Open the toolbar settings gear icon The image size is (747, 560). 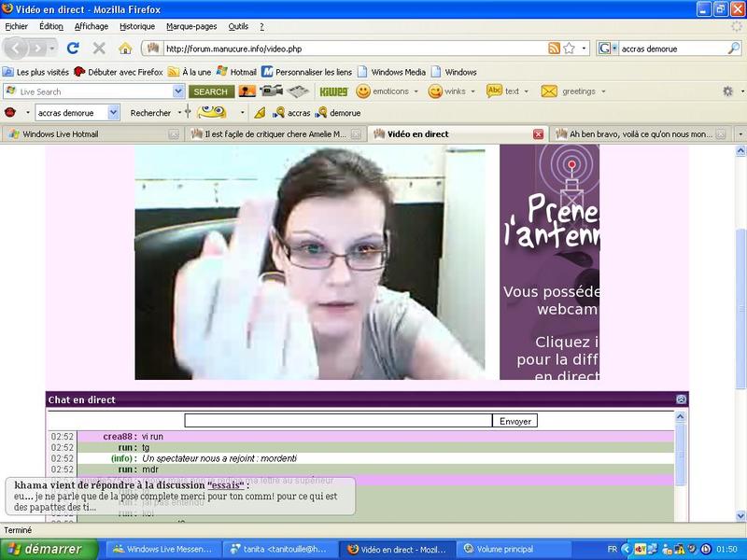pyautogui.click(x=727, y=91)
